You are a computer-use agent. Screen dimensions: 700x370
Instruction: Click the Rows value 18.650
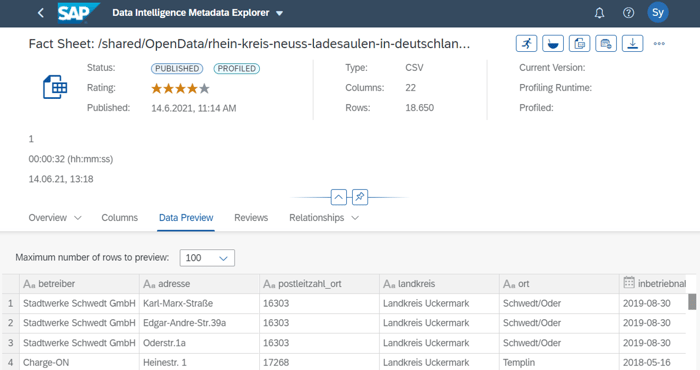(x=419, y=108)
